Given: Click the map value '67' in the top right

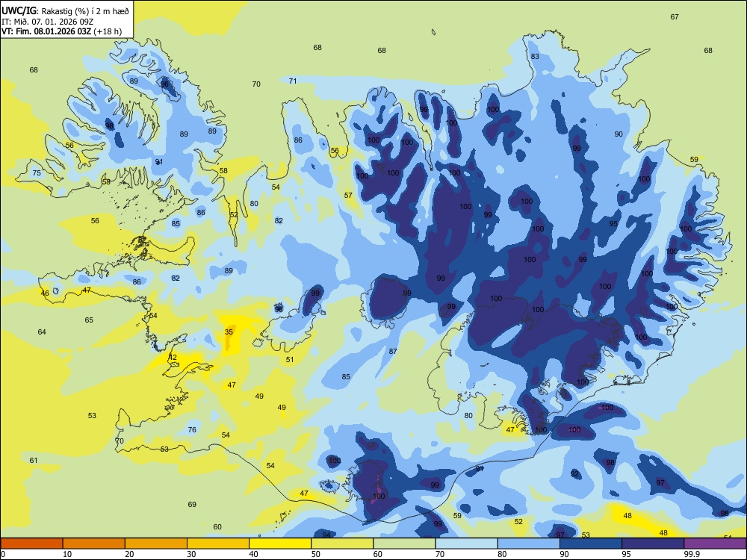Looking at the screenshot, I should click(x=675, y=16).
